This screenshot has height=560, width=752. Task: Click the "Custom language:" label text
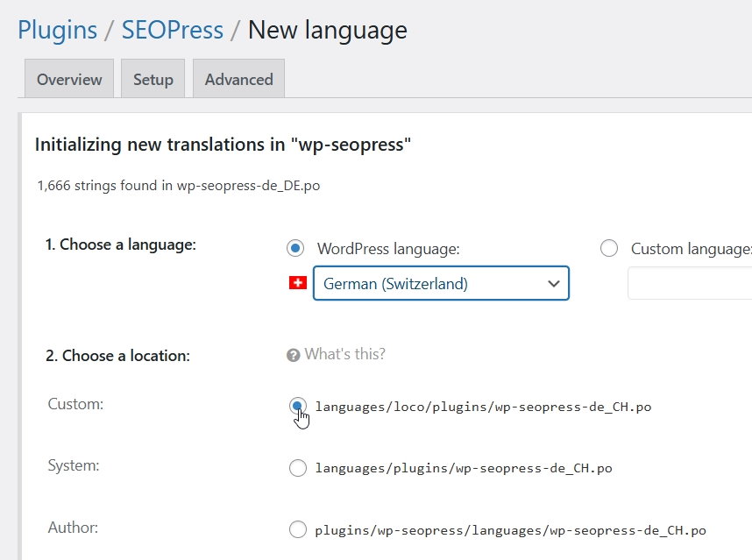(x=691, y=249)
